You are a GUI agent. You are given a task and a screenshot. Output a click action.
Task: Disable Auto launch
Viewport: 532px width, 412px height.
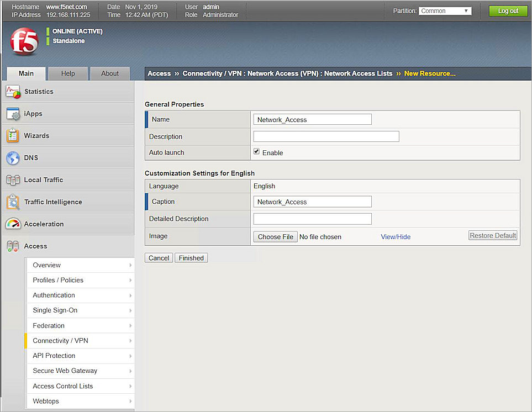coord(256,150)
